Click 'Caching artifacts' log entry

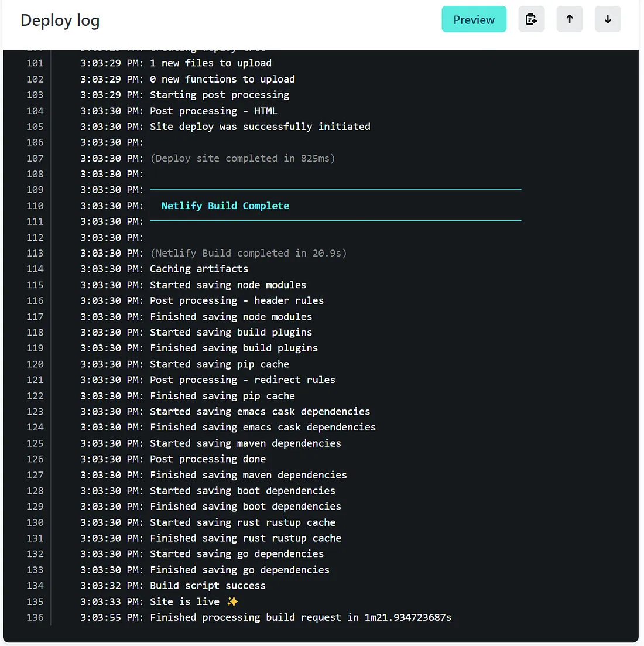(199, 269)
